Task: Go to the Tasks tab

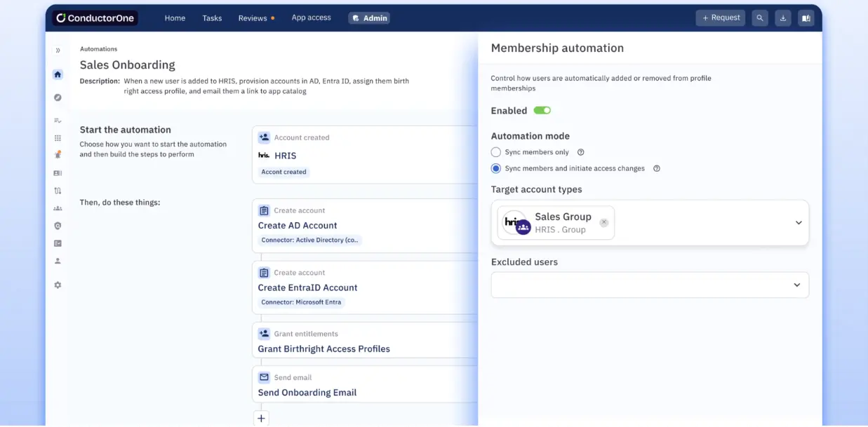Action: 212,18
